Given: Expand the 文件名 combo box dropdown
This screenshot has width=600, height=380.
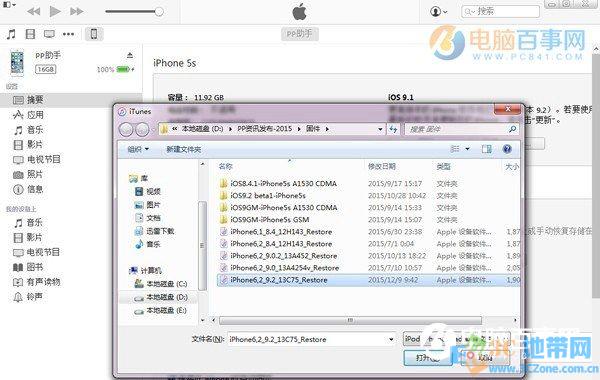Looking at the screenshot, I should click(x=391, y=339).
